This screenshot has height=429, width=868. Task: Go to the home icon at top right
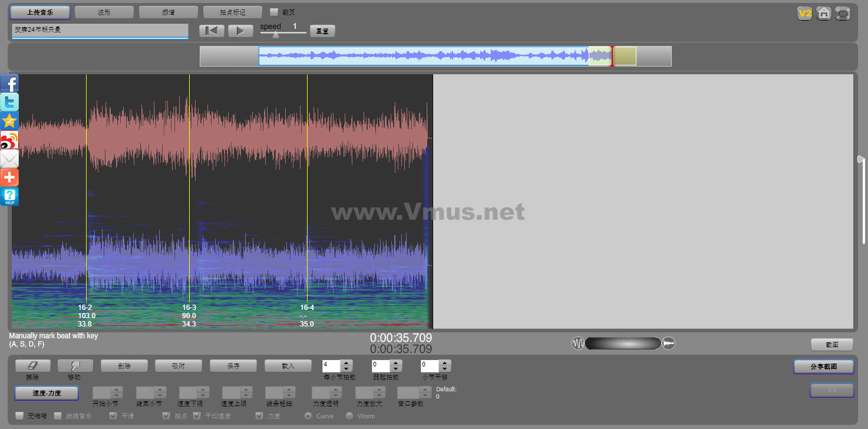824,13
